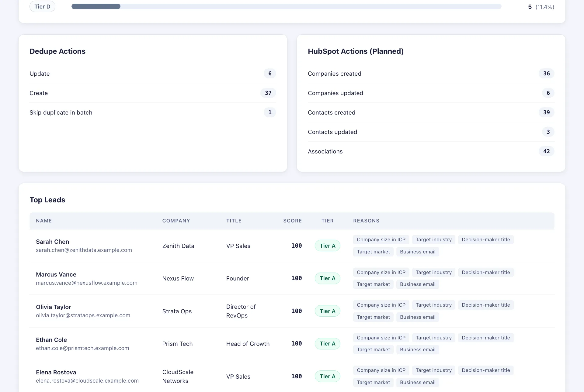Click the Tier D badge
This screenshot has height=392, width=584.
[x=42, y=6]
